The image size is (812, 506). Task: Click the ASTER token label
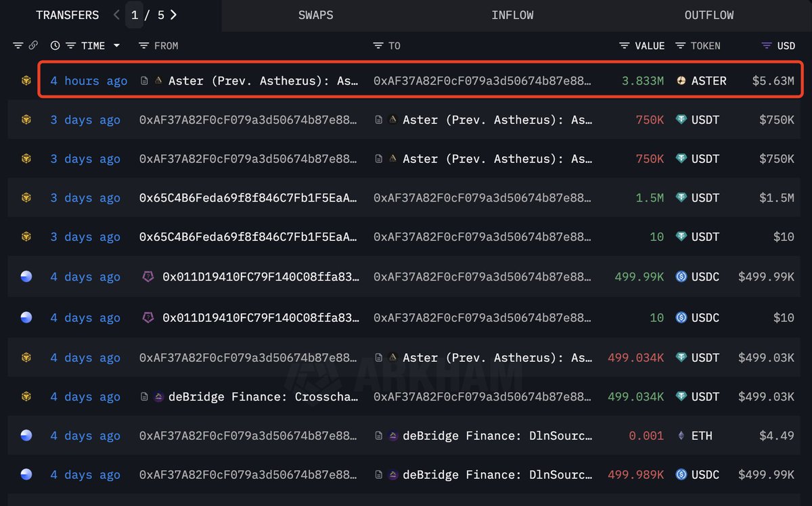click(709, 80)
